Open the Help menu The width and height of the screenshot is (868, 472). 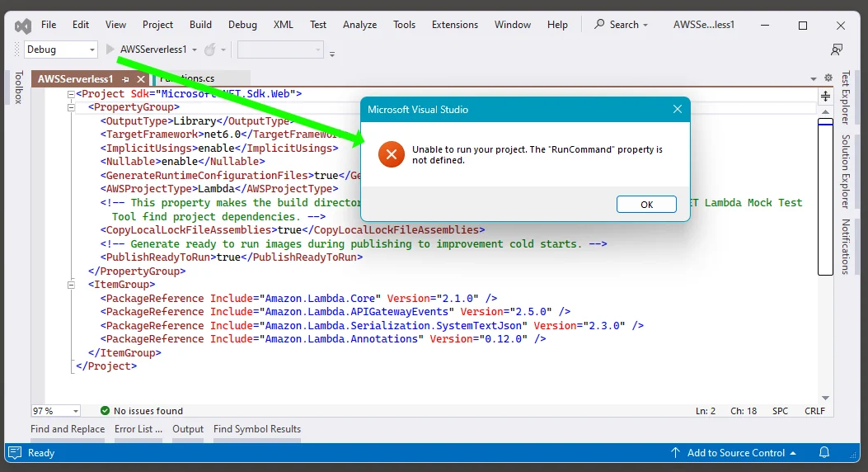pyautogui.click(x=557, y=25)
